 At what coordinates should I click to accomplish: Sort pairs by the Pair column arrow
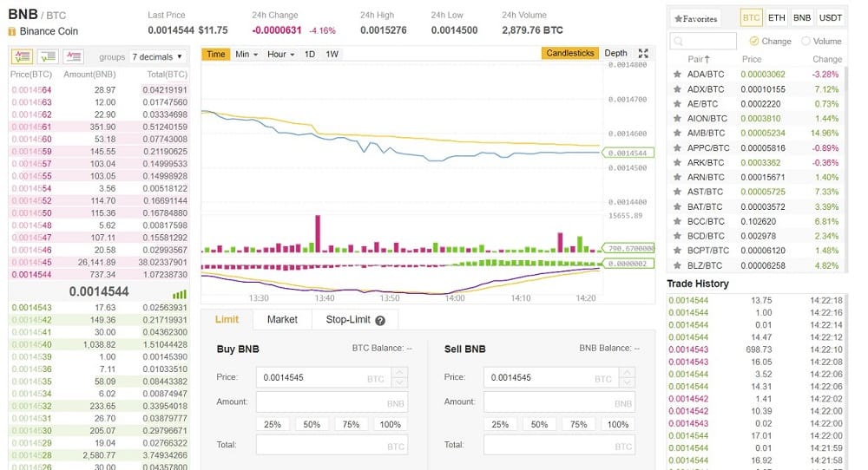point(707,59)
